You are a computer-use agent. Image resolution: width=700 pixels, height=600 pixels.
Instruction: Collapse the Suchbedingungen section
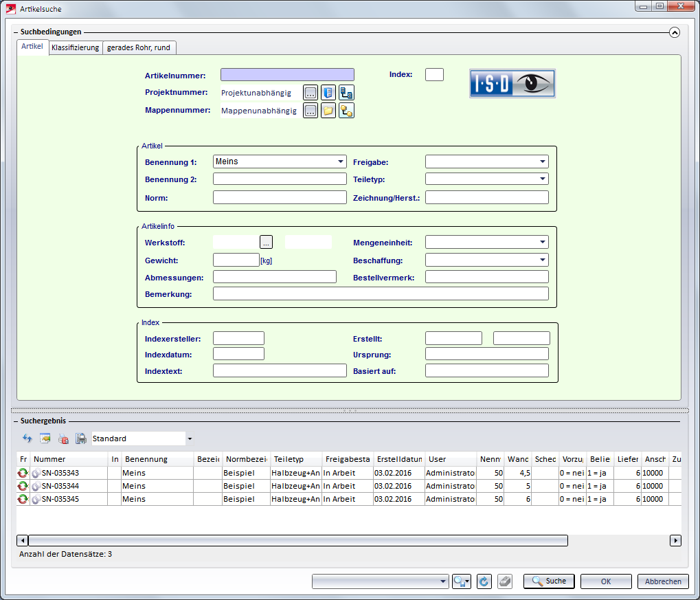pos(674,32)
